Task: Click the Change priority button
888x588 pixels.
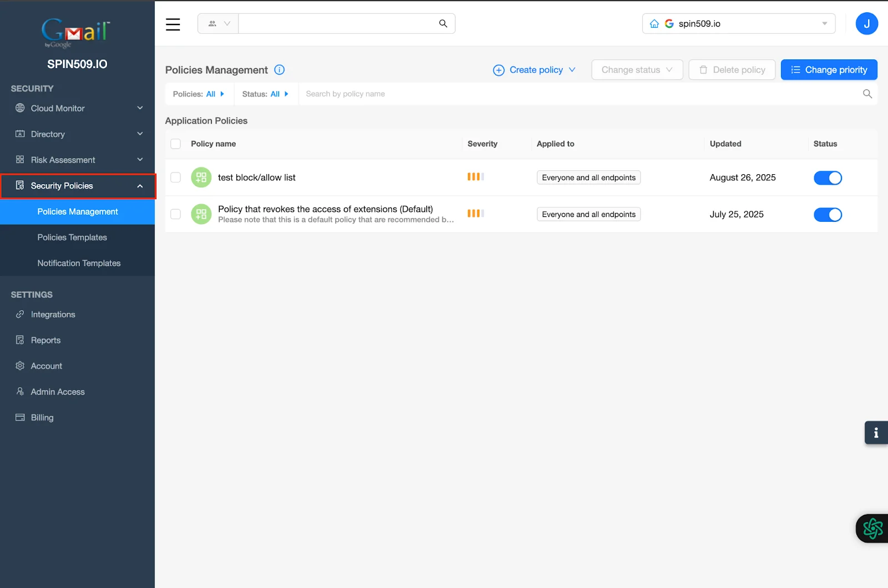Action: [x=829, y=69]
